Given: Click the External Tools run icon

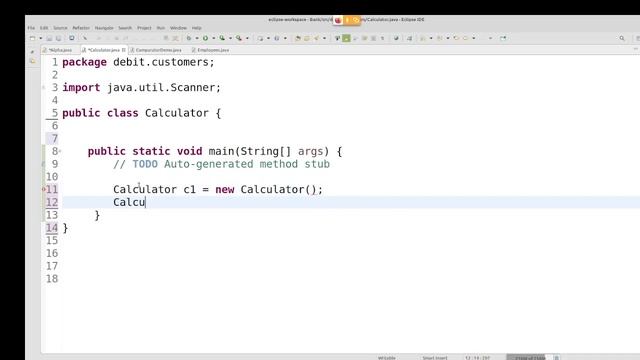Looking at the screenshot, I should tap(239, 38).
